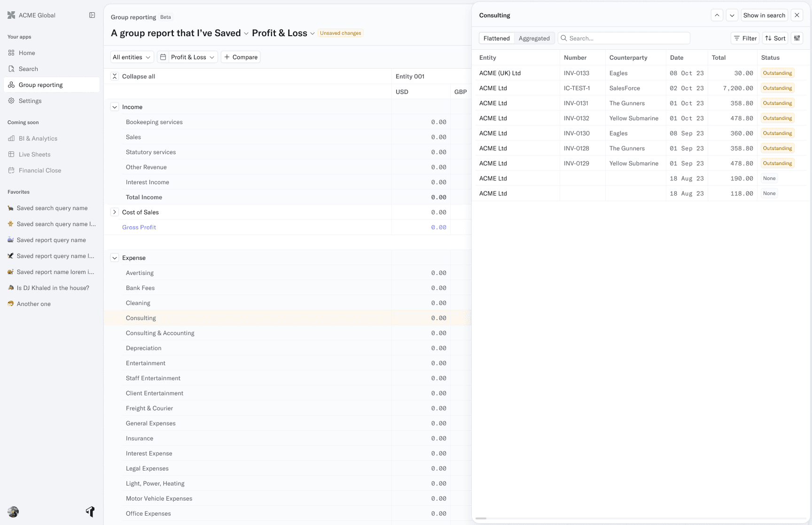Go to next item with down arrow
This screenshot has height=525, width=812.
click(732, 15)
